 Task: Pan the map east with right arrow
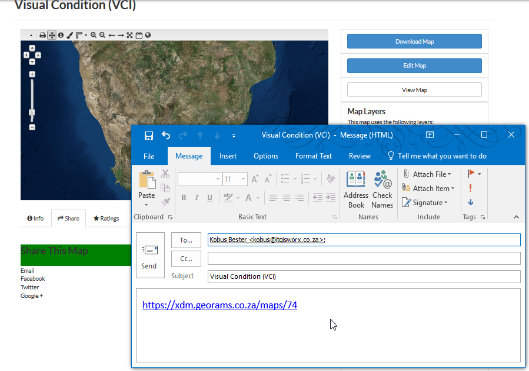coord(38,55)
